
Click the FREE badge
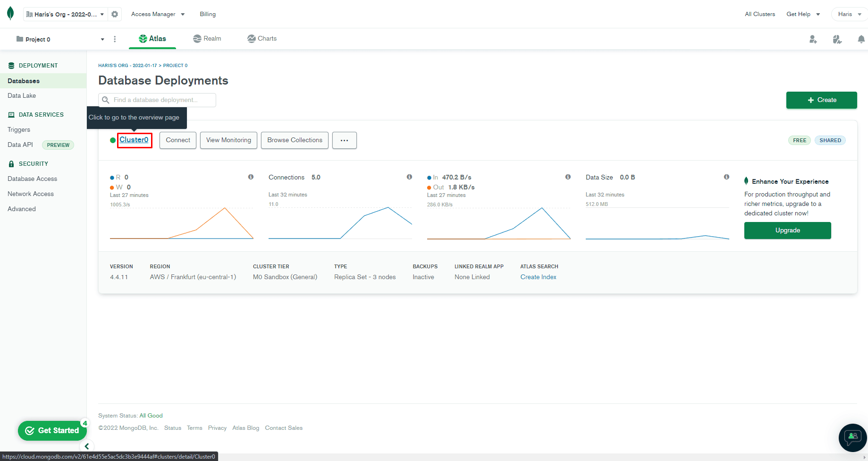coord(800,140)
